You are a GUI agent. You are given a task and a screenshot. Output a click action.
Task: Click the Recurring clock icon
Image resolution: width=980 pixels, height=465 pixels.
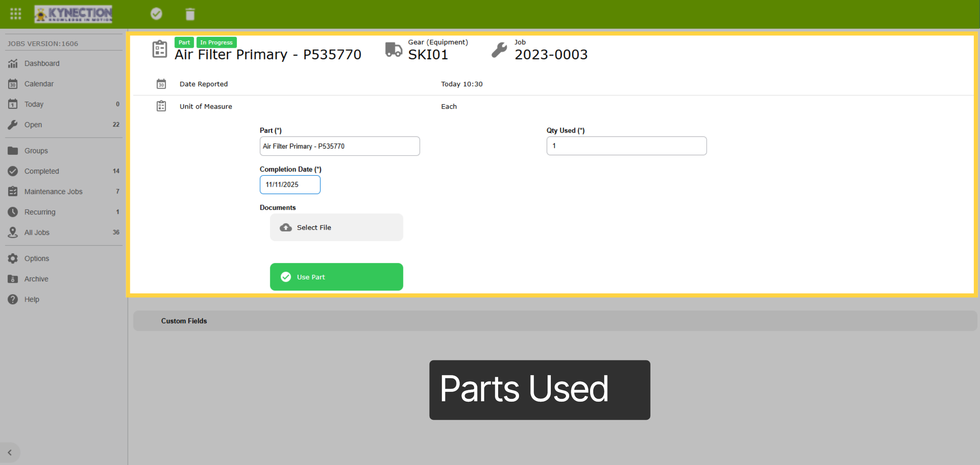13,212
